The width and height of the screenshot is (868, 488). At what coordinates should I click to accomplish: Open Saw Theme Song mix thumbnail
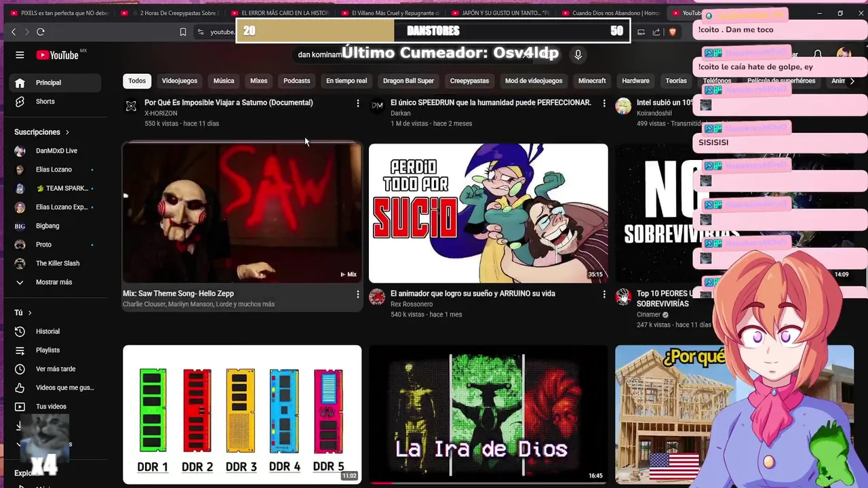pyautogui.click(x=242, y=213)
